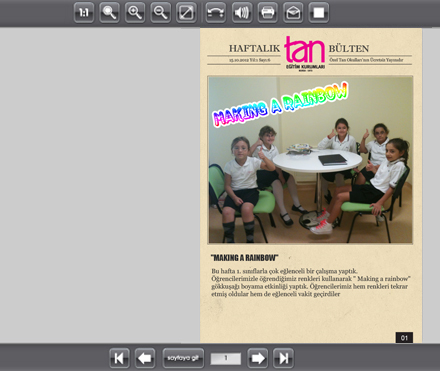Click the page flip mode icon
Screen dimensions: 440x371
pos(216,13)
